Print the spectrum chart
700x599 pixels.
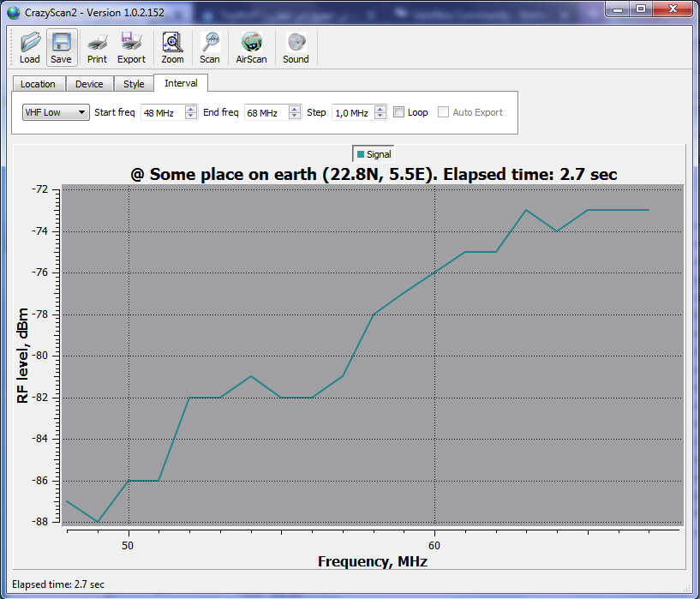pos(97,42)
